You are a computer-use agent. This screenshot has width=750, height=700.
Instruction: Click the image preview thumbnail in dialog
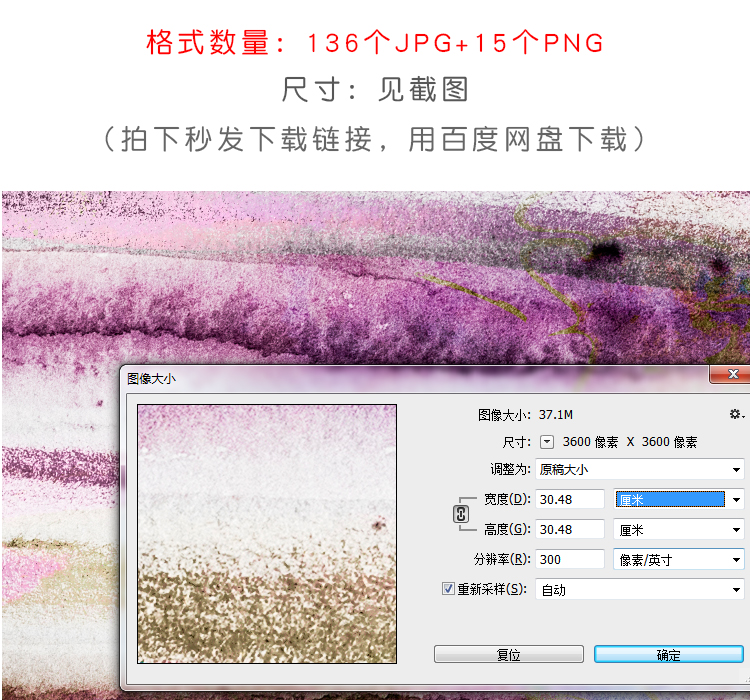267,533
